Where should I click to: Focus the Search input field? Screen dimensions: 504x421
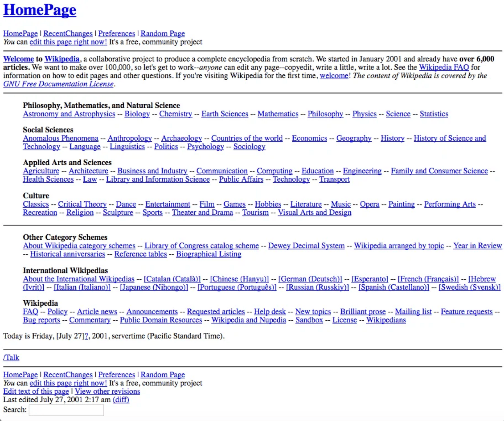click(x=66, y=410)
